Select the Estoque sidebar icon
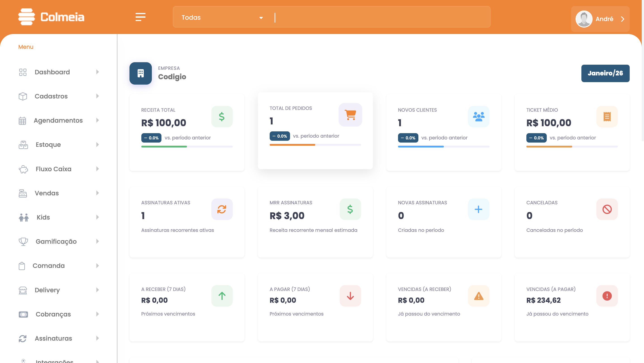The height and width of the screenshot is (363, 644). point(23,145)
